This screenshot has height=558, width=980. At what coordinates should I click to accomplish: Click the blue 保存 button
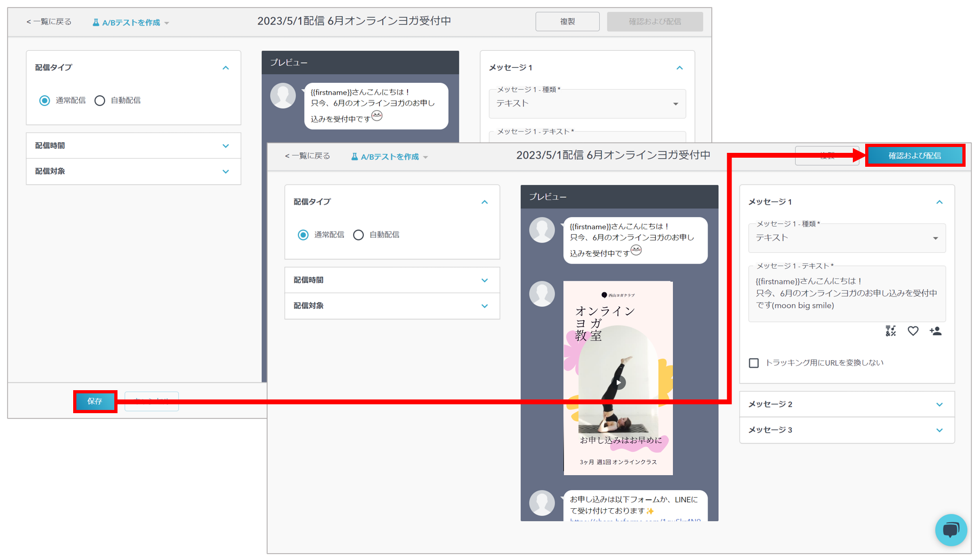(x=95, y=401)
